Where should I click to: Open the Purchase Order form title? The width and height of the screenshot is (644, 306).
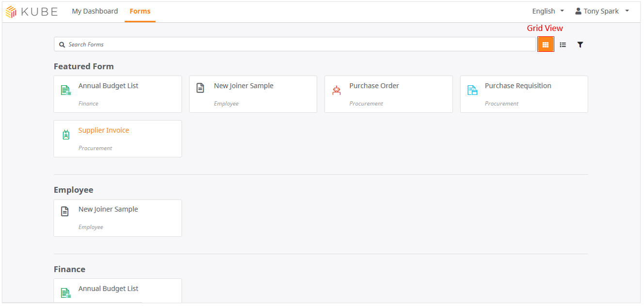click(x=374, y=86)
